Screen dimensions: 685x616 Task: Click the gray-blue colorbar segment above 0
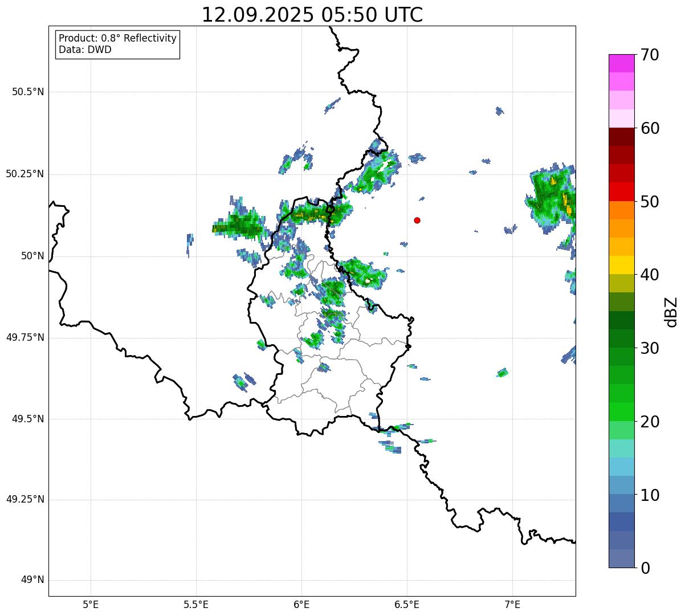click(x=621, y=558)
